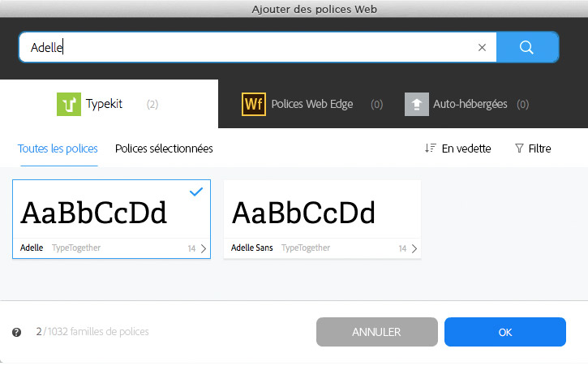Click the help question mark icon
This screenshot has width=588, height=366.
16,332
